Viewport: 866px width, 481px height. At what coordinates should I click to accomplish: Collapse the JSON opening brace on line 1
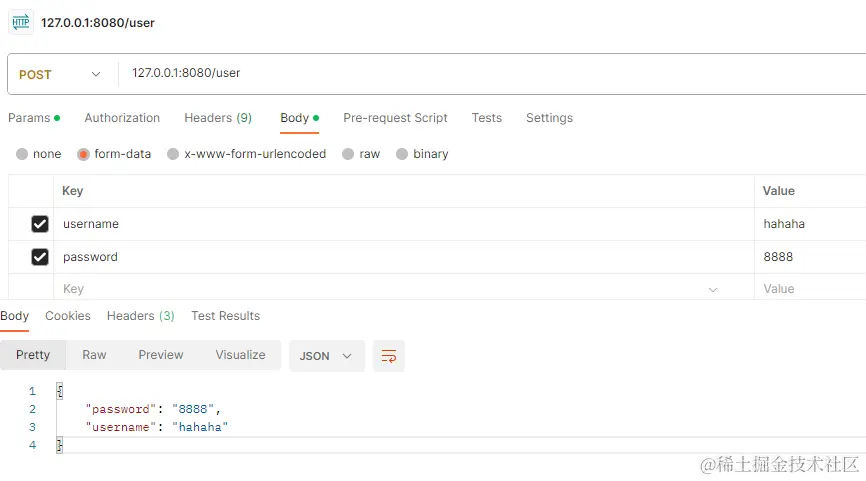click(x=60, y=391)
